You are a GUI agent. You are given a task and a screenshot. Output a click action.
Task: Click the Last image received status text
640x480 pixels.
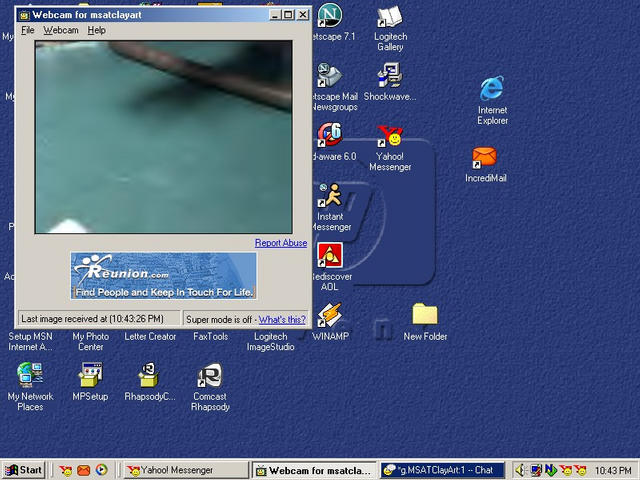[x=92, y=319]
